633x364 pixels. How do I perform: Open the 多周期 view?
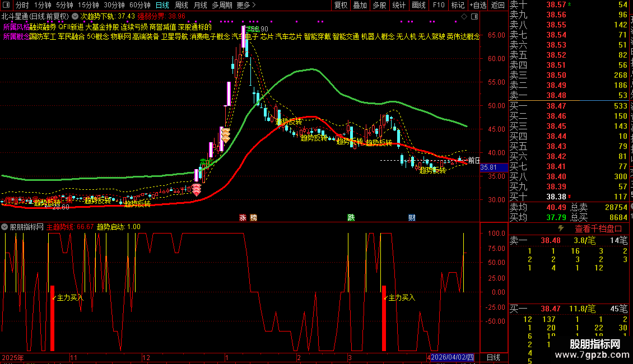coord(222,5)
